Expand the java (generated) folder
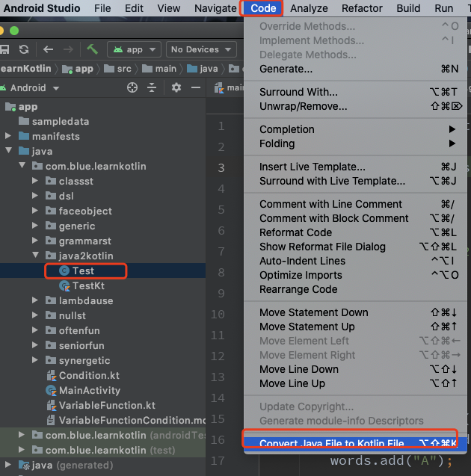The image size is (471, 476). 8,465
